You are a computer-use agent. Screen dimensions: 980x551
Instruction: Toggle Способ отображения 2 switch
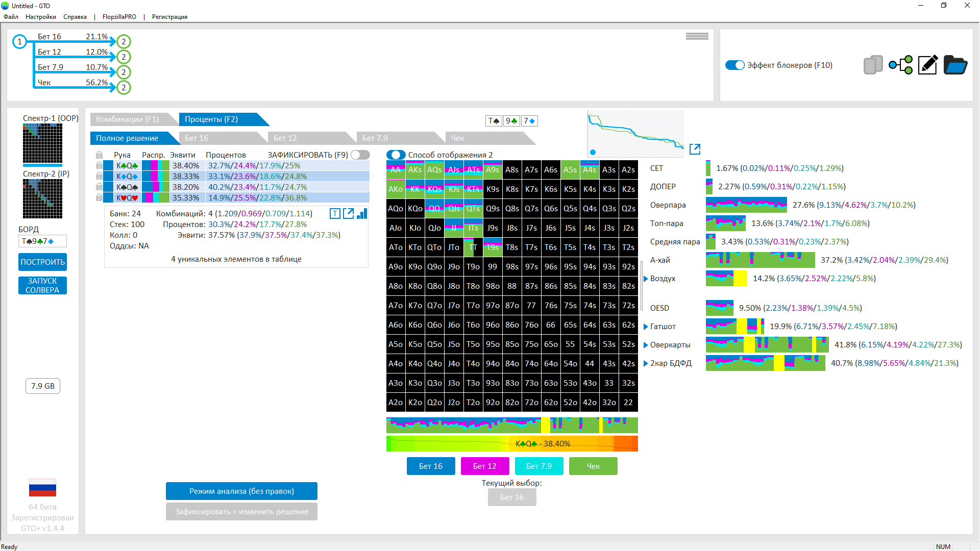tap(396, 155)
